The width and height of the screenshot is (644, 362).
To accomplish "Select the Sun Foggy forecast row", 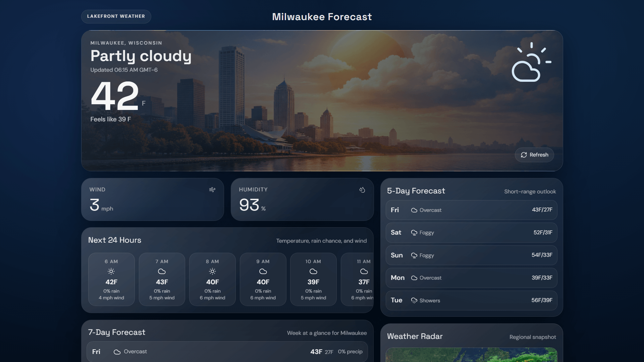I will pyautogui.click(x=471, y=255).
